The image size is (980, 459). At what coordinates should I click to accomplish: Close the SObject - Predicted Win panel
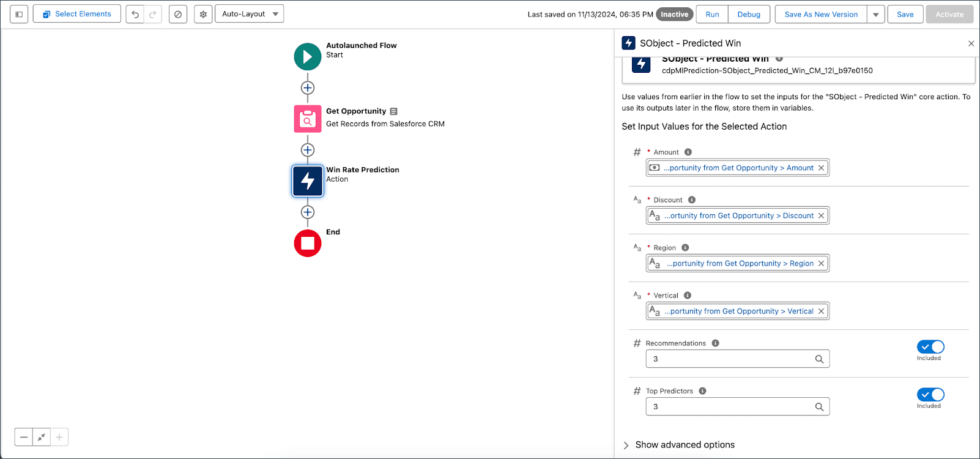971,43
